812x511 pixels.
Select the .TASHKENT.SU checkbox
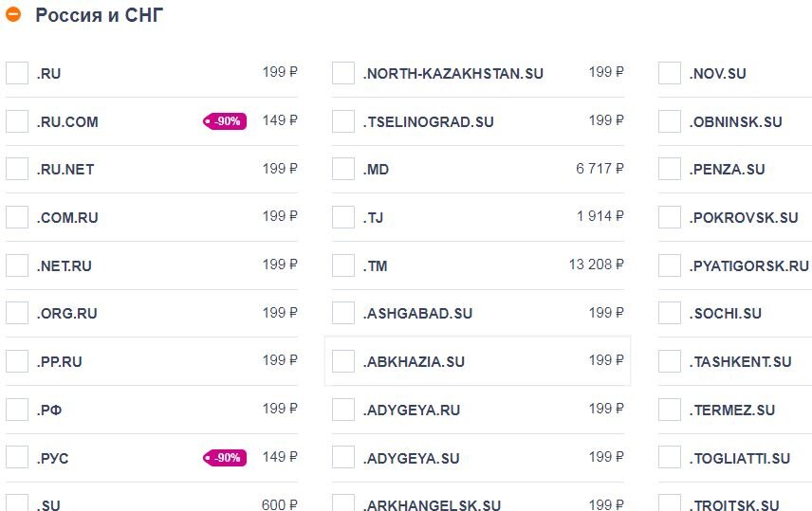click(x=670, y=361)
